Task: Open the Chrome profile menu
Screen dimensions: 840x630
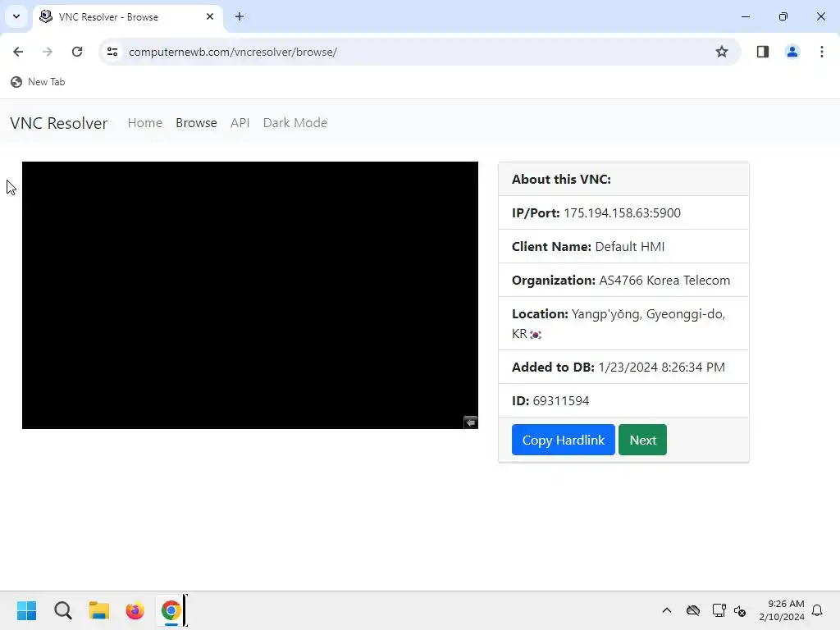Action: 792,52
